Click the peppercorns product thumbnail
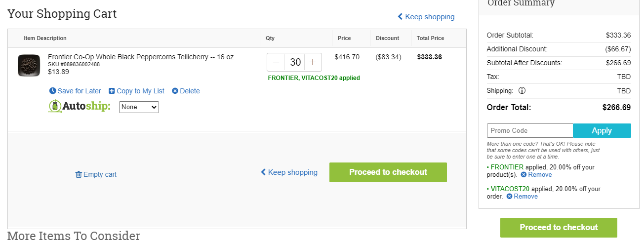 click(x=29, y=66)
